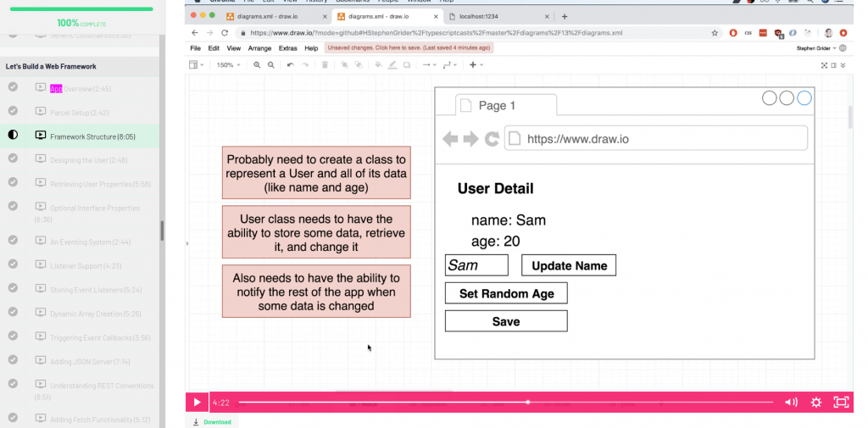
Task: Click the delete trash can icon
Action: [325, 64]
